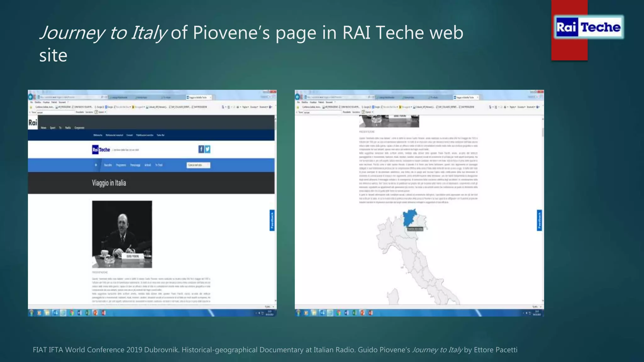Open Pagina dropdown in right browser toolbar
The width and height of the screenshot is (644, 362).
513,107
